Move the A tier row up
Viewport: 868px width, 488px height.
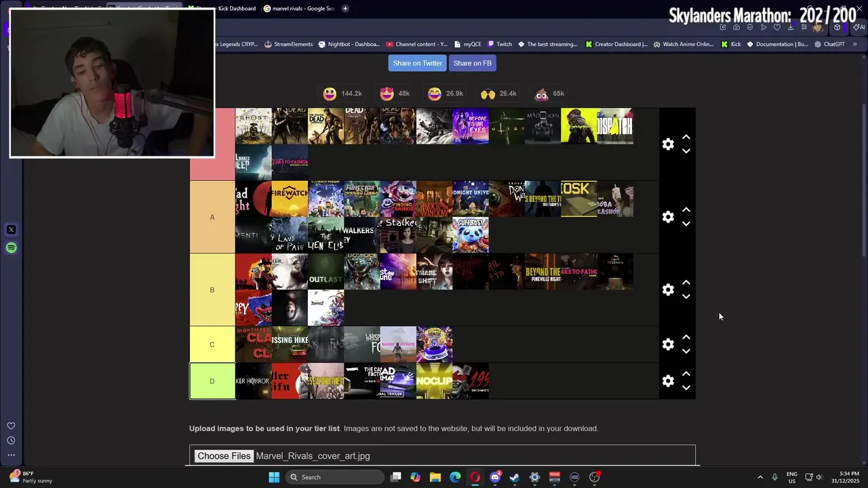point(686,209)
